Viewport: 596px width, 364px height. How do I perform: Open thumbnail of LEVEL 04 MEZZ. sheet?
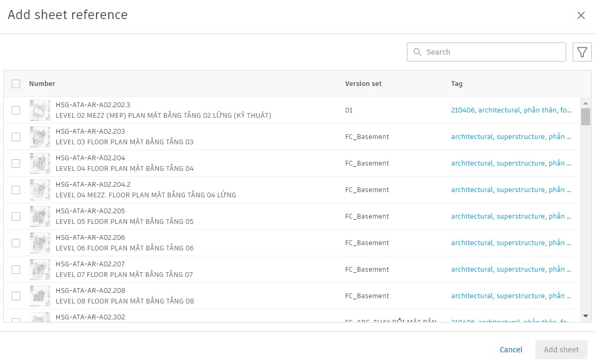40,190
